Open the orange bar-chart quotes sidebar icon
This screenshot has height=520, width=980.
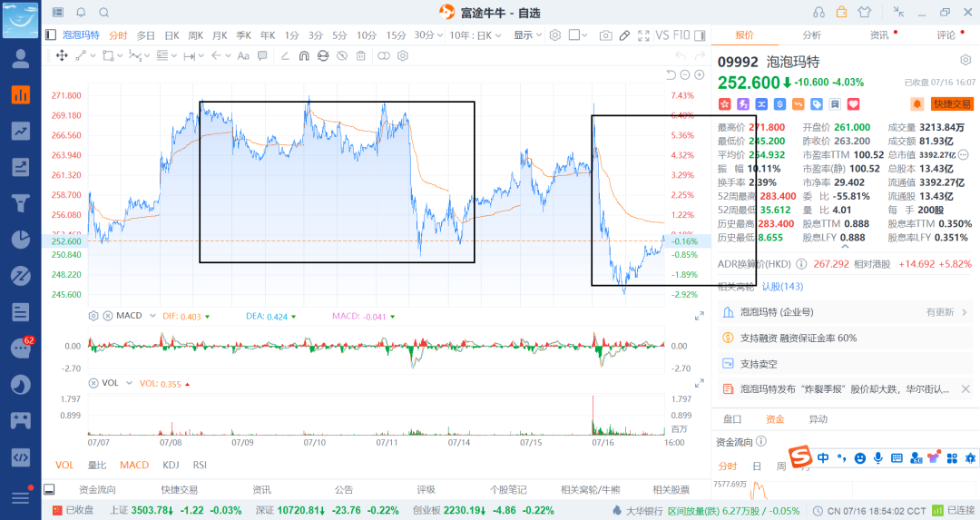point(21,95)
